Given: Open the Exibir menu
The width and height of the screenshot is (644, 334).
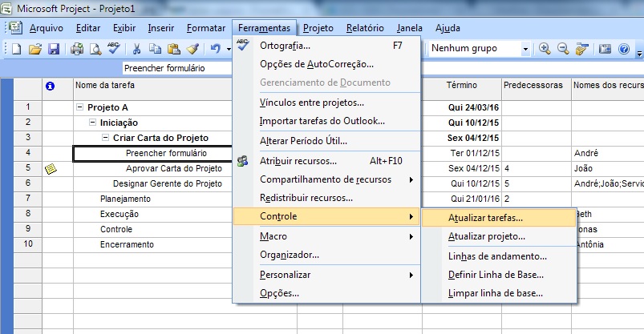Looking at the screenshot, I should [x=124, y=28].
